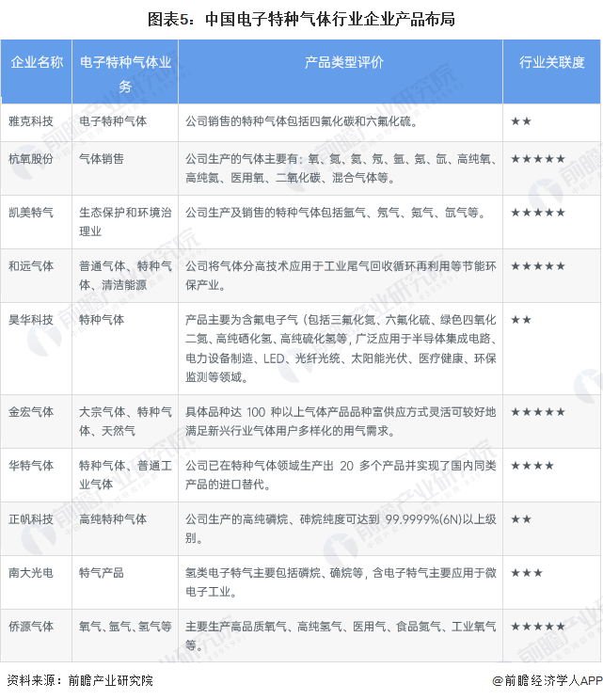Click the 金宏气体 description mentioning 100 种
The width and height of the screenshot is (603, 700).
(x=341, y=421)
